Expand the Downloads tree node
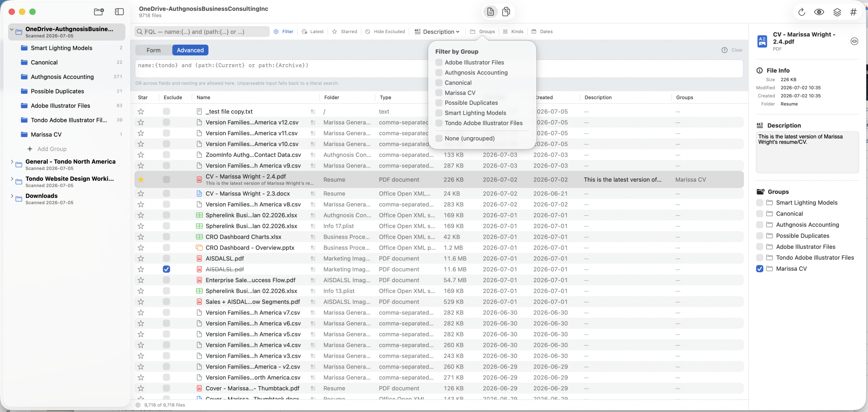The width and height of the screenshot is (868, 412). [12, 196]
